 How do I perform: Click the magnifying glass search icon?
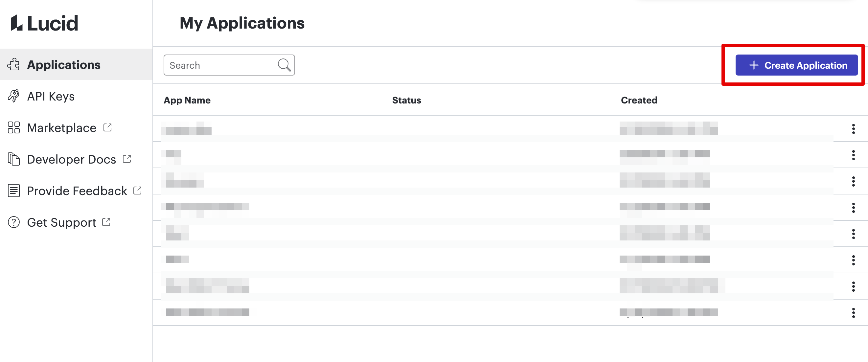tap(284, 65)
